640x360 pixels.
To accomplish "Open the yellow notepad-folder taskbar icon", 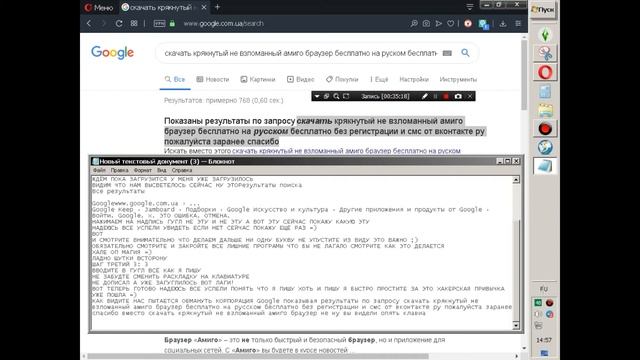I will coord(545,110).
